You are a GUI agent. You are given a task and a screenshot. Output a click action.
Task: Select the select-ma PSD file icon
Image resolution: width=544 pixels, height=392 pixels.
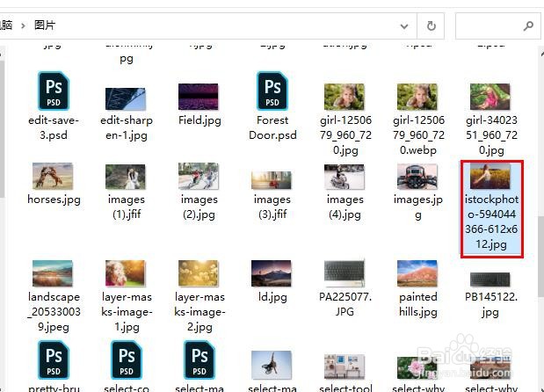point(199,360)
